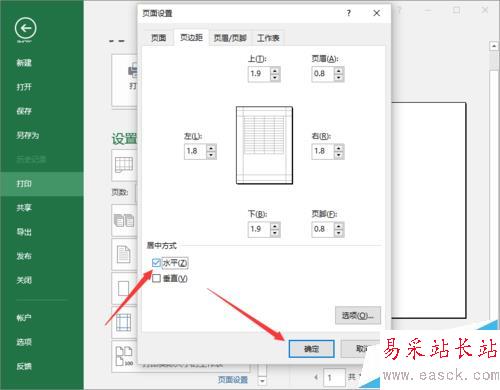The width and height of the screenshot is (500, 390).
Task: Click the current page number field showing 1
Action: click(334, 378)
